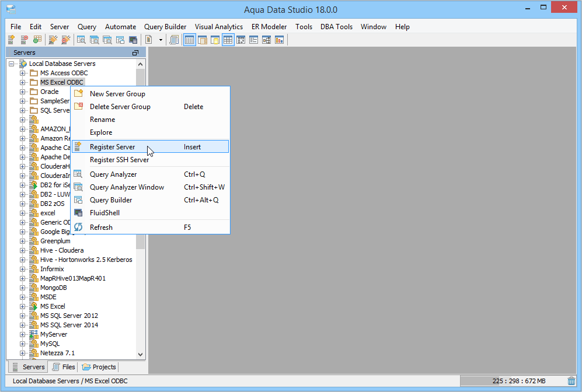This screenshot has width=582, height=392.
Task: Select the MS SQL Server 2014 entry
Action: click(x=69, y=325)
